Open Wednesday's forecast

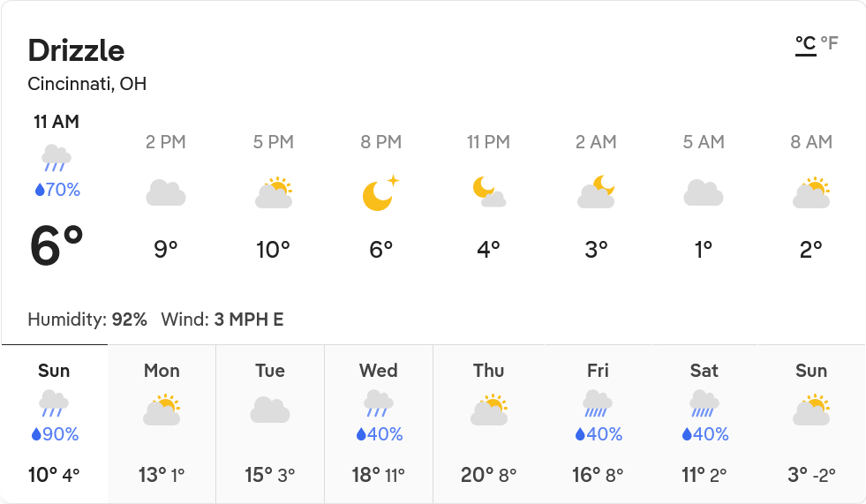pos(379,424)
